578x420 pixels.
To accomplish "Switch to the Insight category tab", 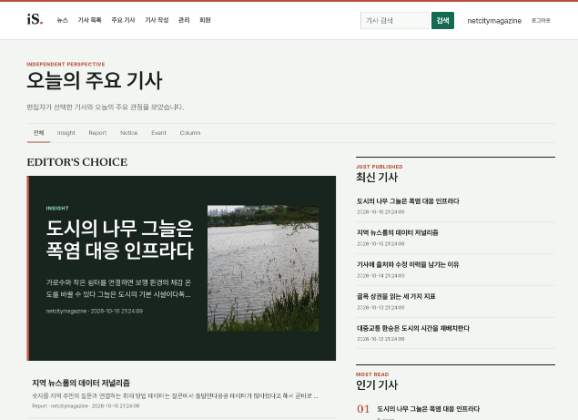I will tap(66, 133).
